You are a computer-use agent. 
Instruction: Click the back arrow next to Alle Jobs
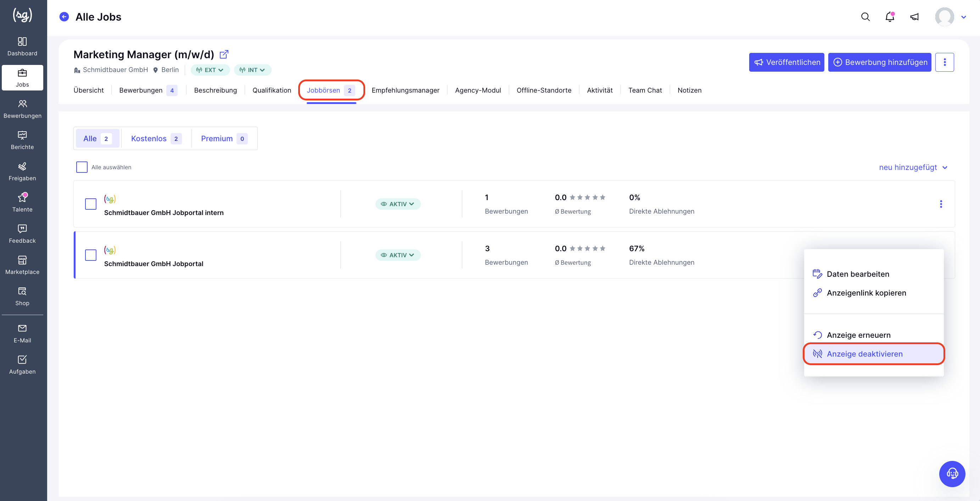pyautogui.click(x=64, y=17)
